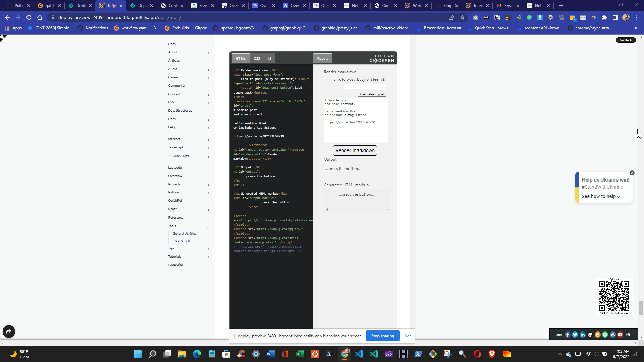Open Visual Studio Code from taskbar

359,354
